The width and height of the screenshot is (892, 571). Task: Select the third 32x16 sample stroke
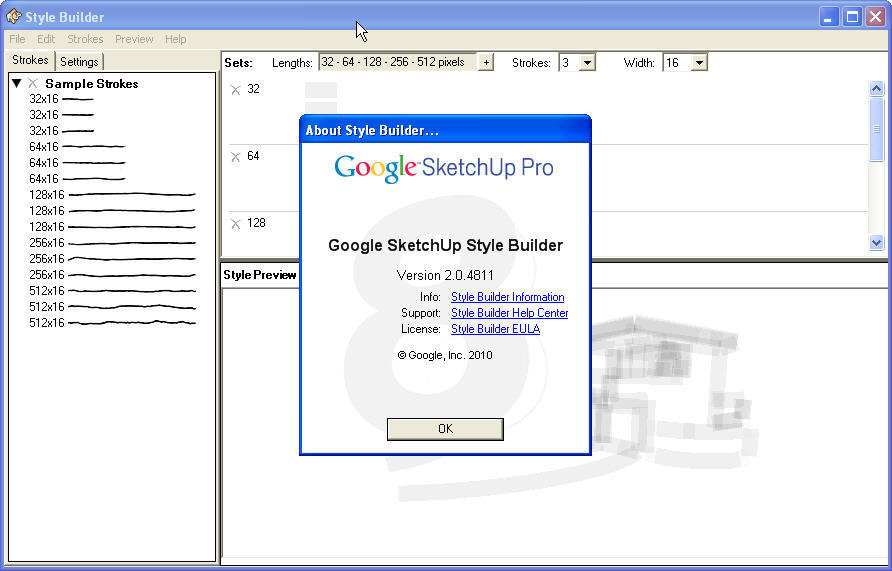tap(61, 131)
